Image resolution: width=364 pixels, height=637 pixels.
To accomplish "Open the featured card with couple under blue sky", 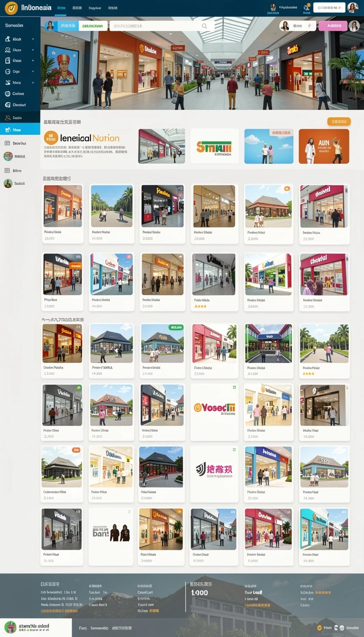I will [269, 146].
